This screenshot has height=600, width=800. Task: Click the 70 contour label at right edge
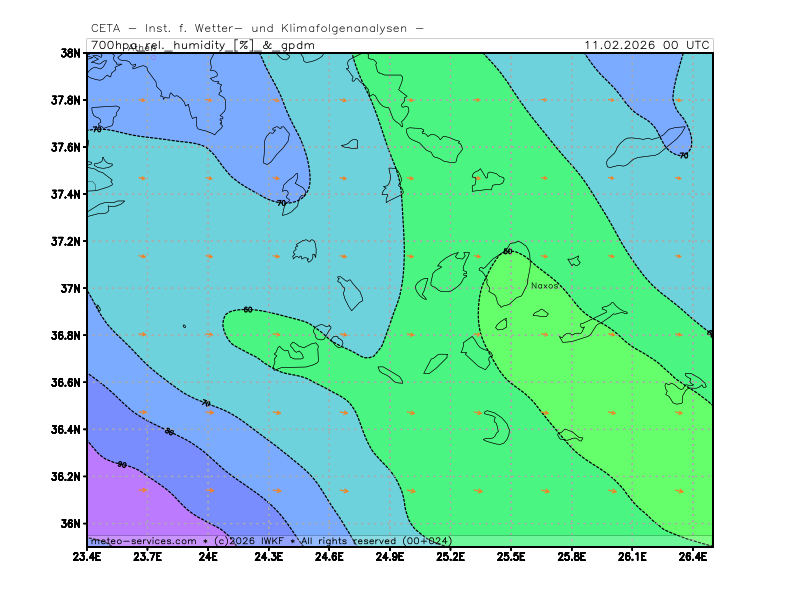tap(683, 155)
